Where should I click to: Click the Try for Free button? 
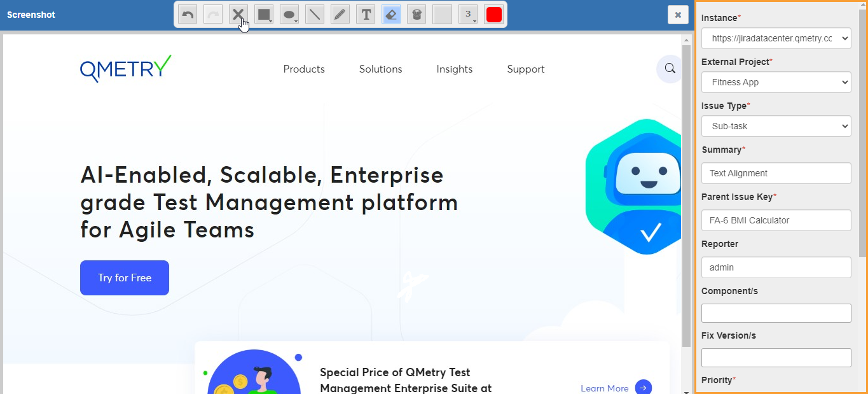[x=125, y=278]
